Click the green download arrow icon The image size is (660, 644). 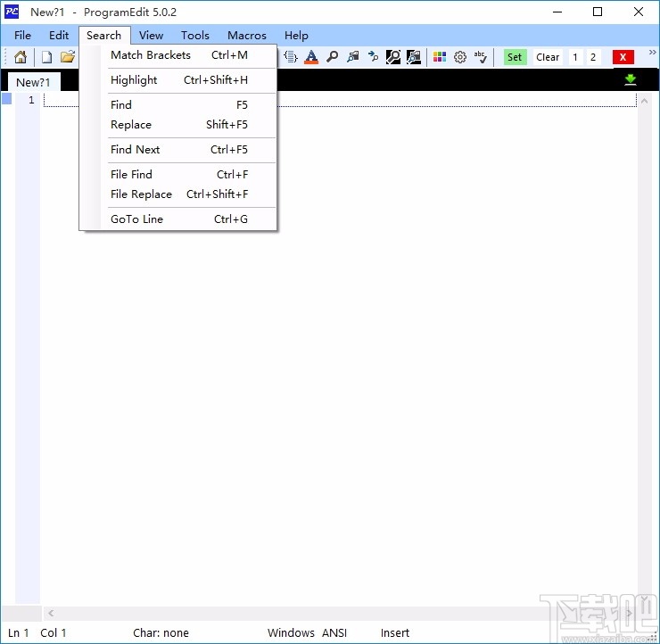630,79
